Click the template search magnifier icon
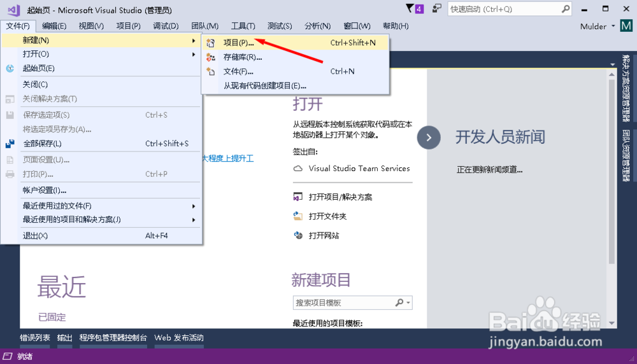The height and width of the screenshot is (364, 637). coord(399,302)
